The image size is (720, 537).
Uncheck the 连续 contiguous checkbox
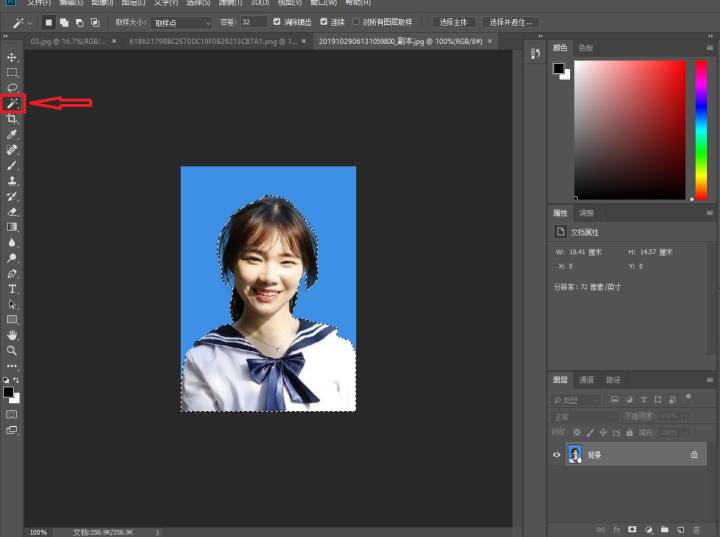[x=324, y=22]
